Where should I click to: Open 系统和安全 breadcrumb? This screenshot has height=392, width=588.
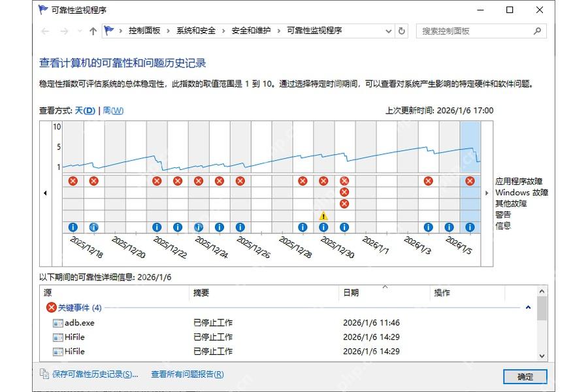pos(196,31)
